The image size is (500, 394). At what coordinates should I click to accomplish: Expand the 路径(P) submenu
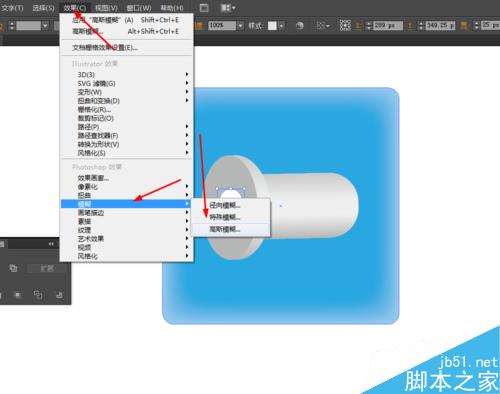(x=126, y=127)
